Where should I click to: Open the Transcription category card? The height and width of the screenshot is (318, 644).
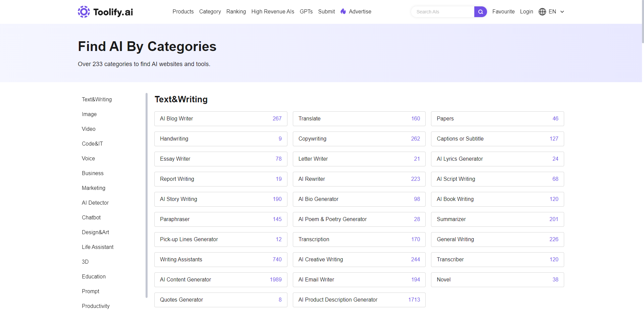click(359, 240)
